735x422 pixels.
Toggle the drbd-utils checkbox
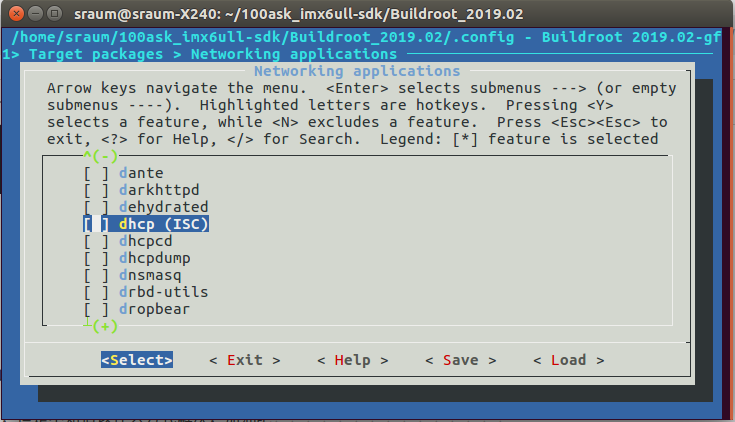tap(97, 292)
